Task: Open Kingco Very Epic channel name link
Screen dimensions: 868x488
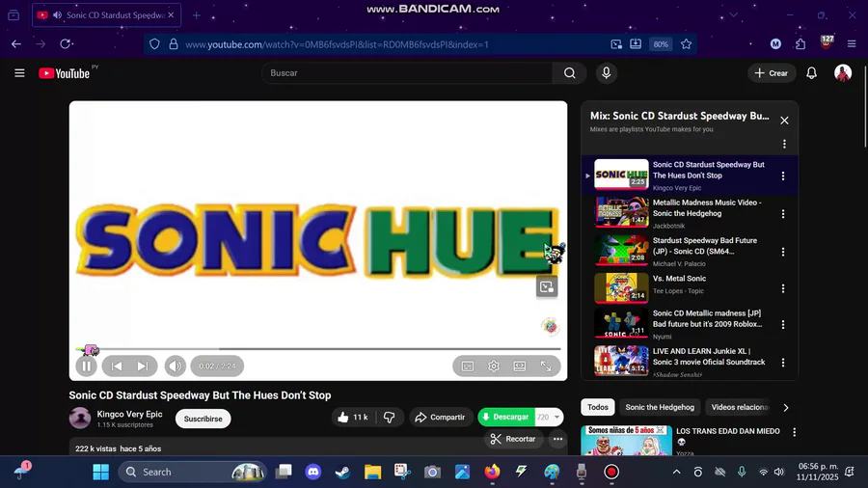Action: coord(129,414)
